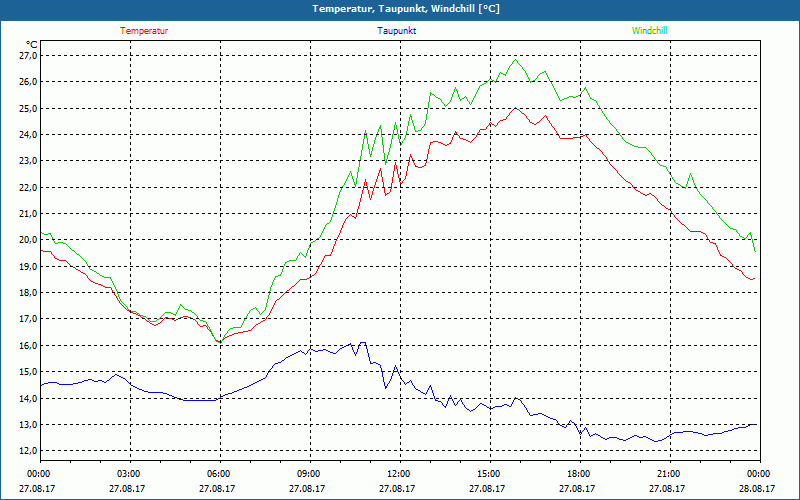Click the red Temperatur legend label

click(x=144, y=31)
